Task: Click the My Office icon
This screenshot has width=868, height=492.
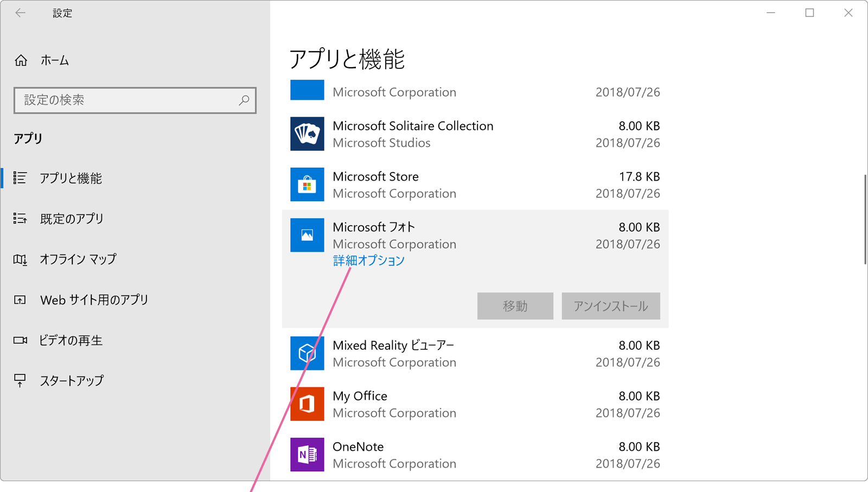Action: click(307, 404)
